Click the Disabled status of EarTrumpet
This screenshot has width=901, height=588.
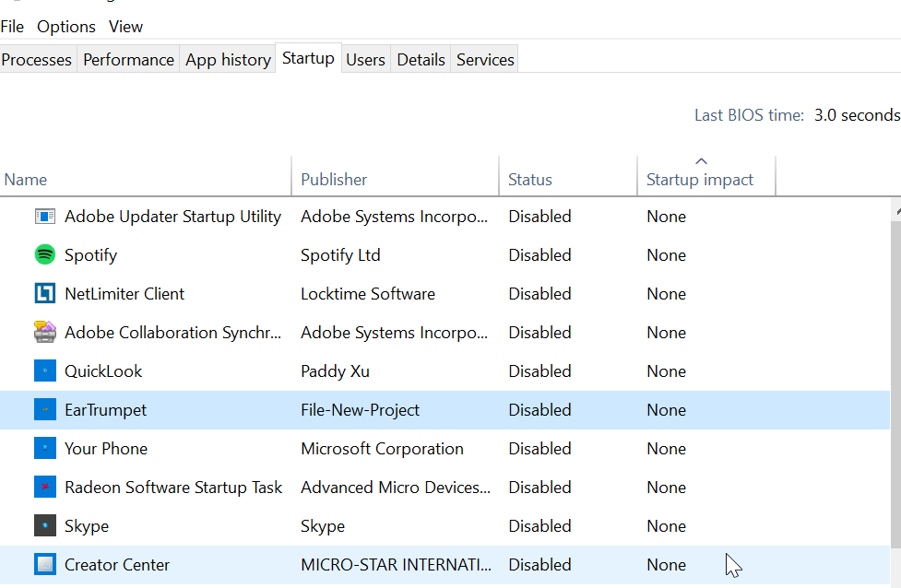coord(539,410)
